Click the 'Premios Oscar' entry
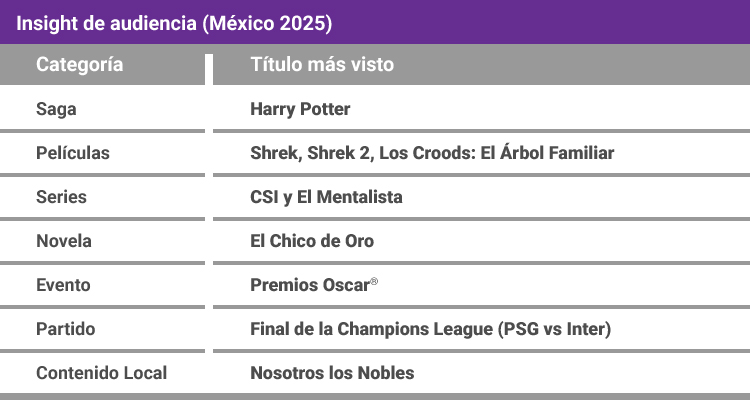Screen dimensions: 750x400 [309, 285]
